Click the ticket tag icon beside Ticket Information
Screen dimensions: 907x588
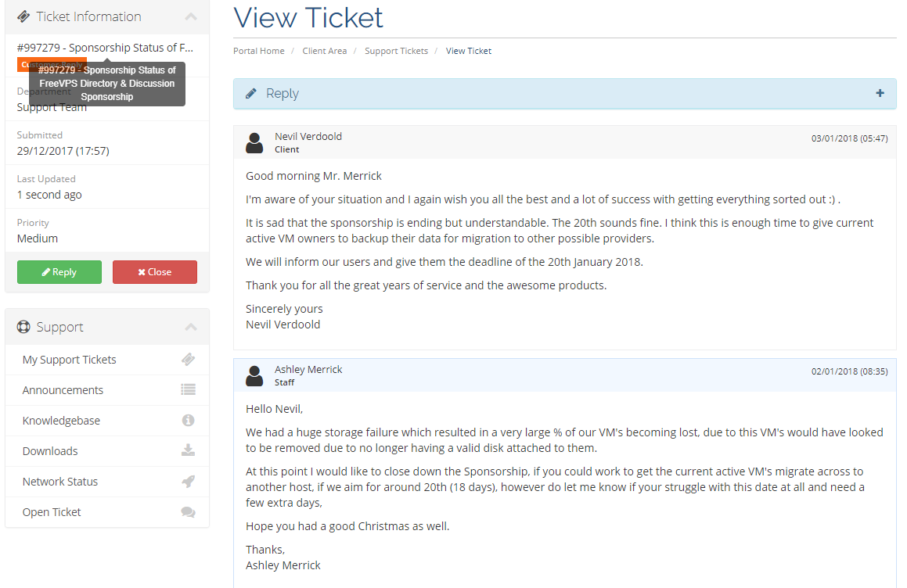23,16
